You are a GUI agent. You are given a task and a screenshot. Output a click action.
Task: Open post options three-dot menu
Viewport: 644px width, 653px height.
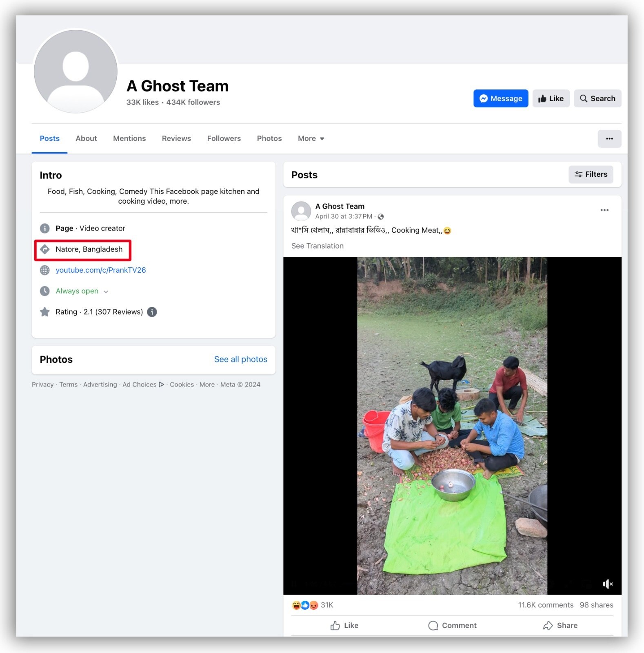(x=604, y=210)
